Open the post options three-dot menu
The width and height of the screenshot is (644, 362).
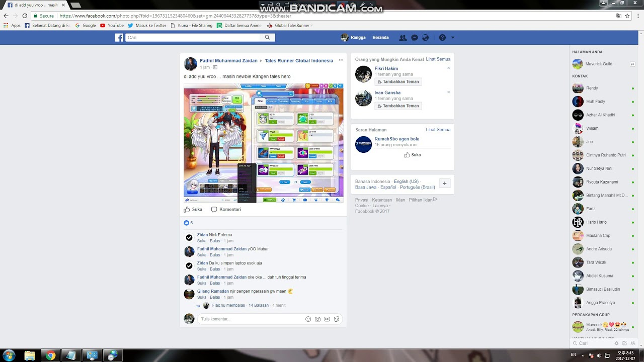tap(341, 60)
